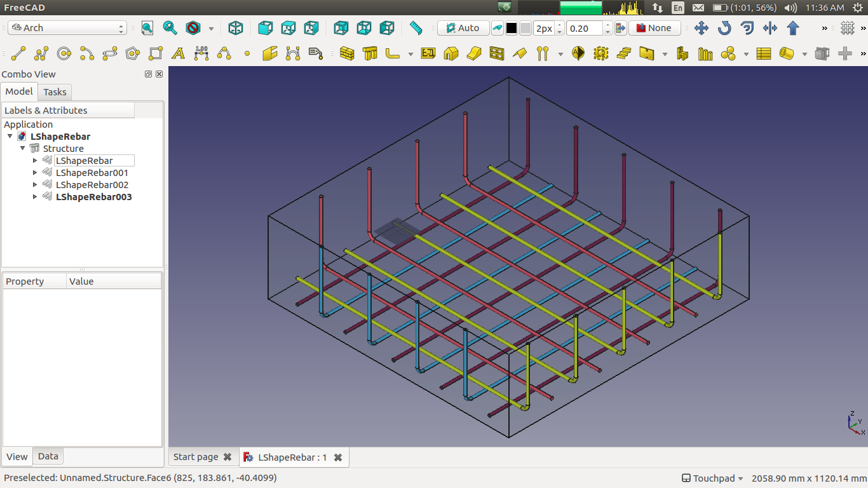Click the Fit Selection zoom icon
Screen dimensions: 868x488
(x=170, y=28)
